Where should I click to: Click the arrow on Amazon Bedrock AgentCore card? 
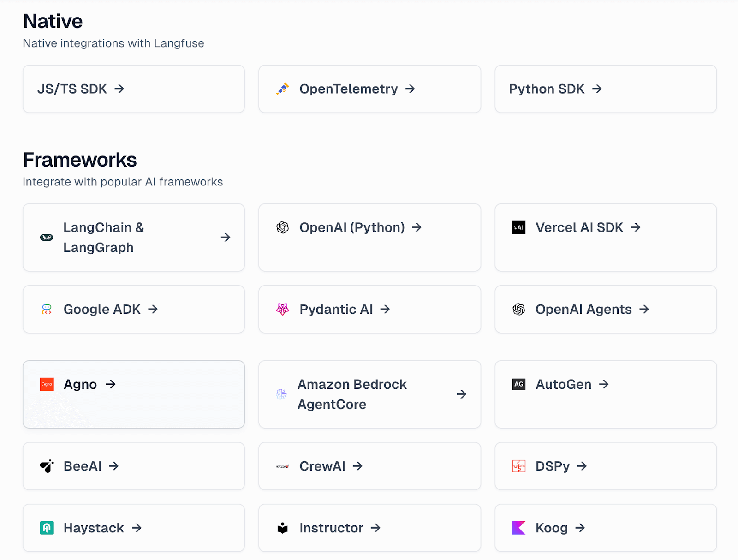461,394
